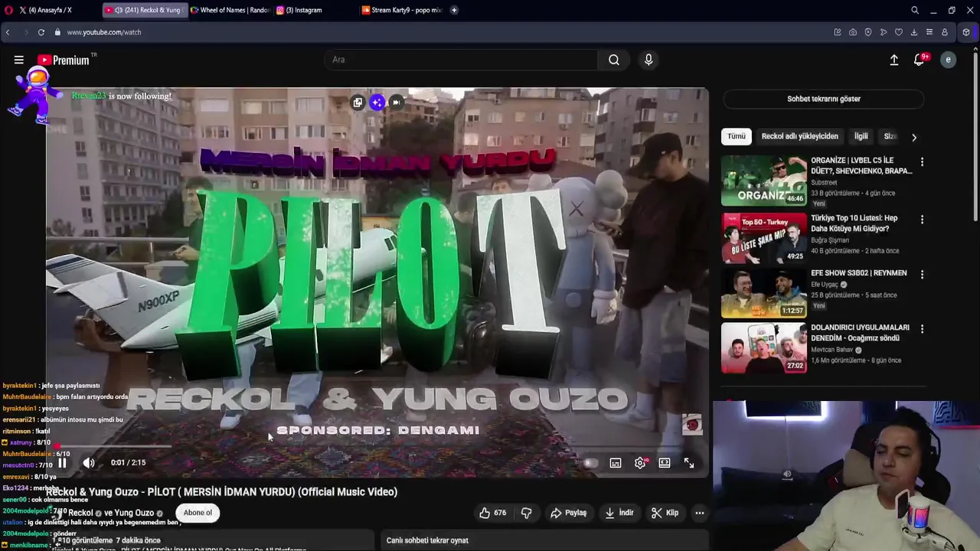This screenshot has width=980, height=551.
Task: Select Reckol adlı yükleyiciden filter chip
Action: (x=799, y=136)
